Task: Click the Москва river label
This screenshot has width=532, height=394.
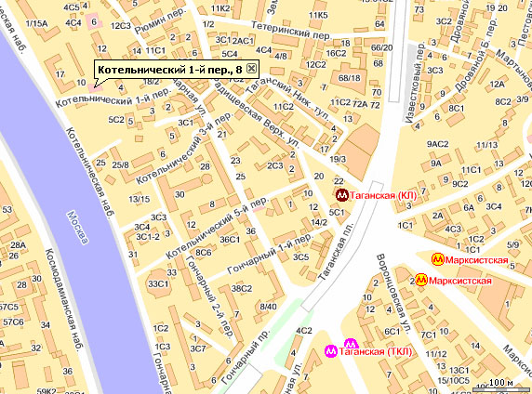Action: pyautogui.click(x=77, y=227)
